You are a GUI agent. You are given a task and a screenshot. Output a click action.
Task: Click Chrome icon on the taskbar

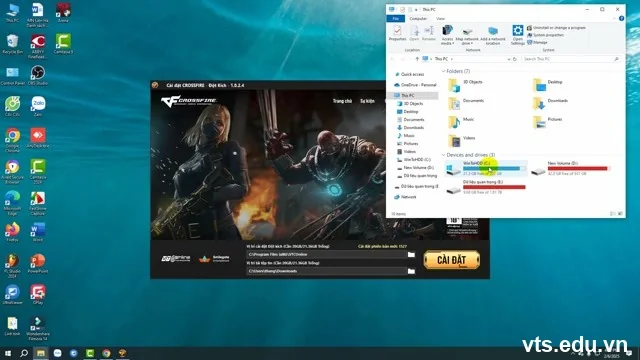106,353
